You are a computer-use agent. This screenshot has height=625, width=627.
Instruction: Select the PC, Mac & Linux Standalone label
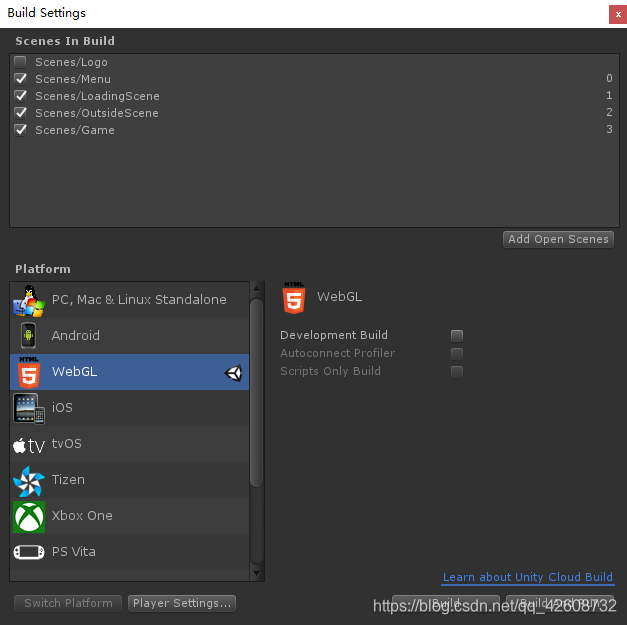[x=139, y=300]
